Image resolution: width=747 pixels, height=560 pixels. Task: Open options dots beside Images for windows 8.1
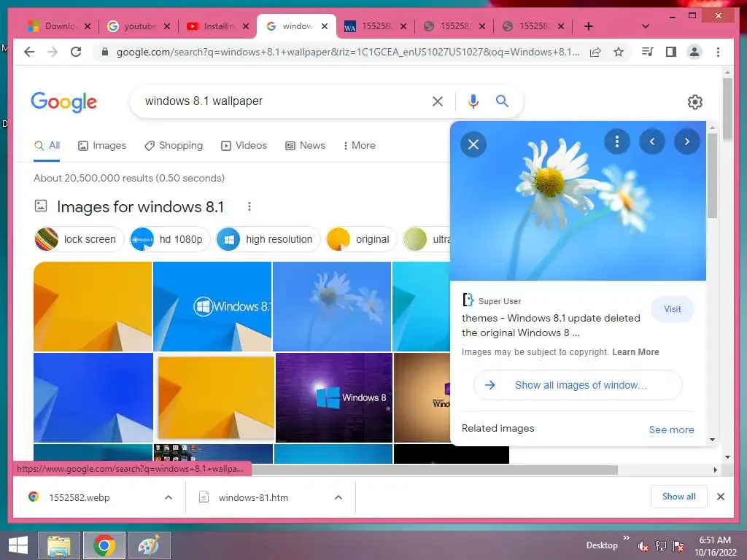(249, 206)
